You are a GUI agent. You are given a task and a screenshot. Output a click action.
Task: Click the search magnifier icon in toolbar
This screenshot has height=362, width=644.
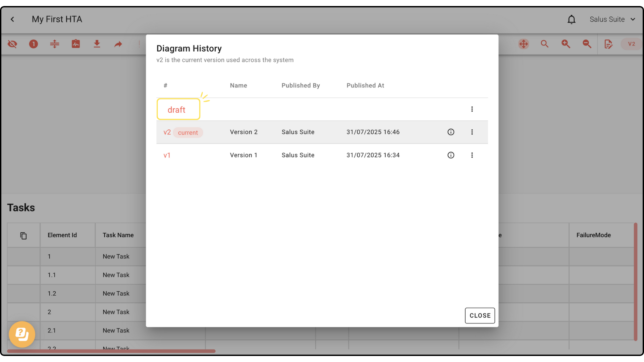tap(545, 44)
